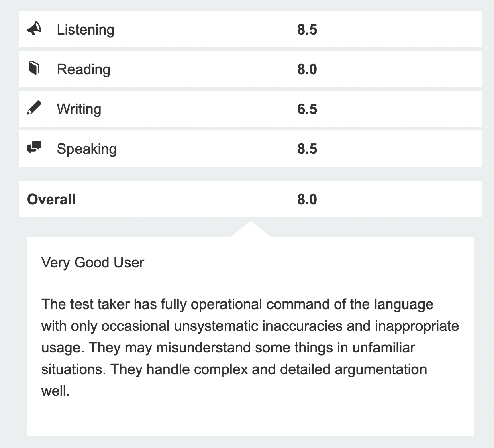Select the Writing section label
The image size is (494, 448).
pos(79,109)
